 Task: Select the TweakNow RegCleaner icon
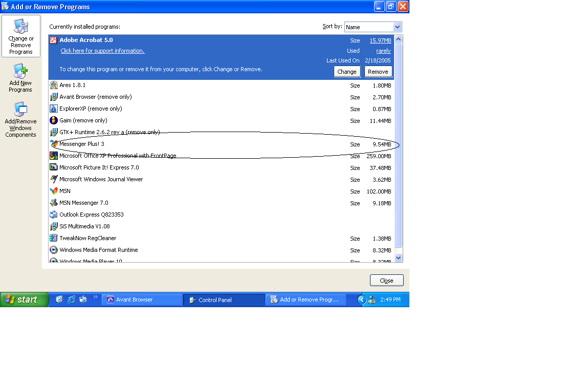point(54,238)
